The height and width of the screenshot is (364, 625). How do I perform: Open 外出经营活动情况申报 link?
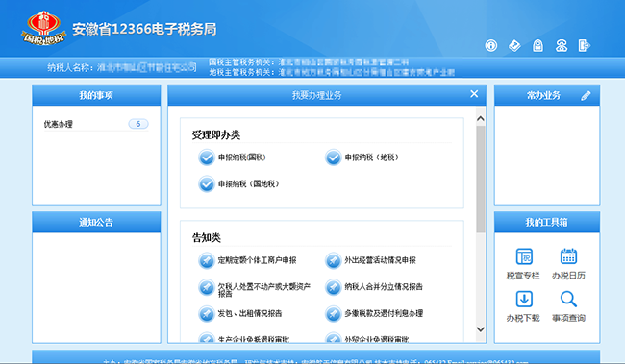[380, 260]
